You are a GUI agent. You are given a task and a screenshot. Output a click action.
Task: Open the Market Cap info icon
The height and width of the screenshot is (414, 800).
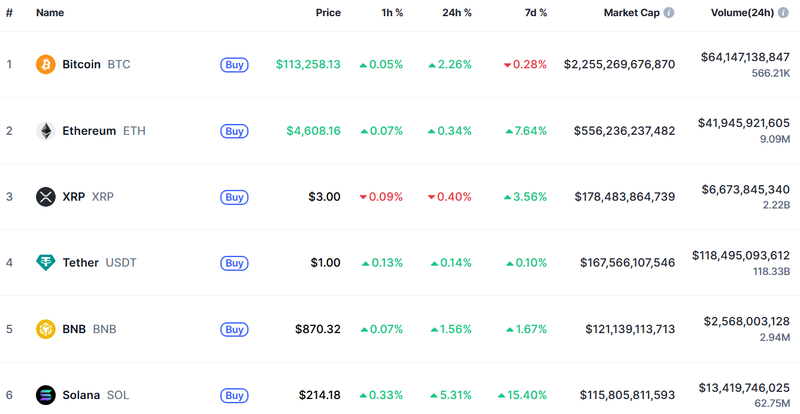pos(669,13)
